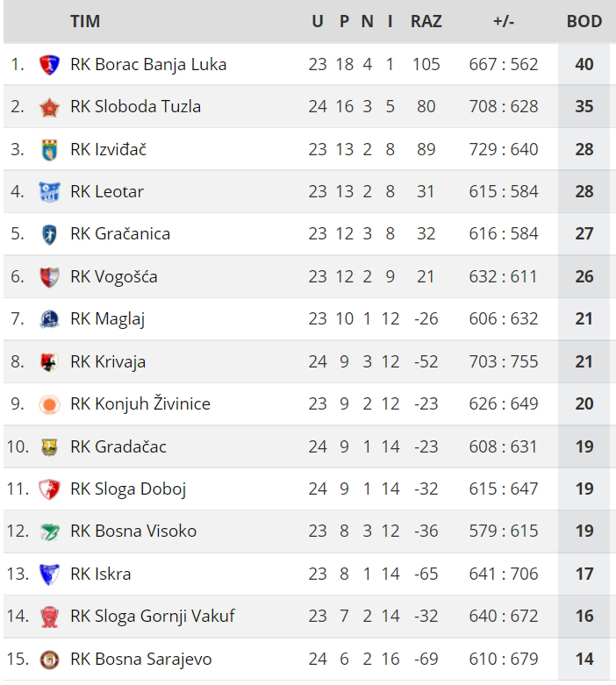Click the RK Leotar team badge
This screenshot has height=685, width=616.
pyautogui.click(x=49, y=192)
